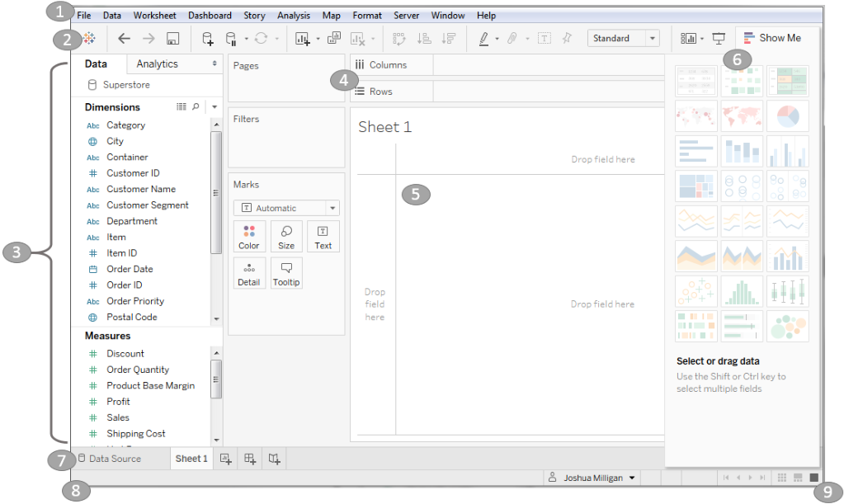Switch to sheet sorter grid view icon
Screen dimensions: 844x504
coord(782,478)
